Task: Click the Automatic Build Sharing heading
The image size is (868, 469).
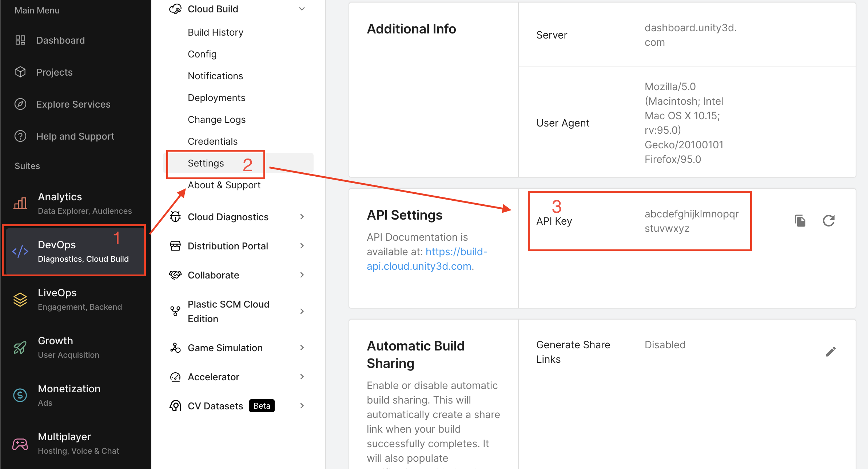Action: 416,354
